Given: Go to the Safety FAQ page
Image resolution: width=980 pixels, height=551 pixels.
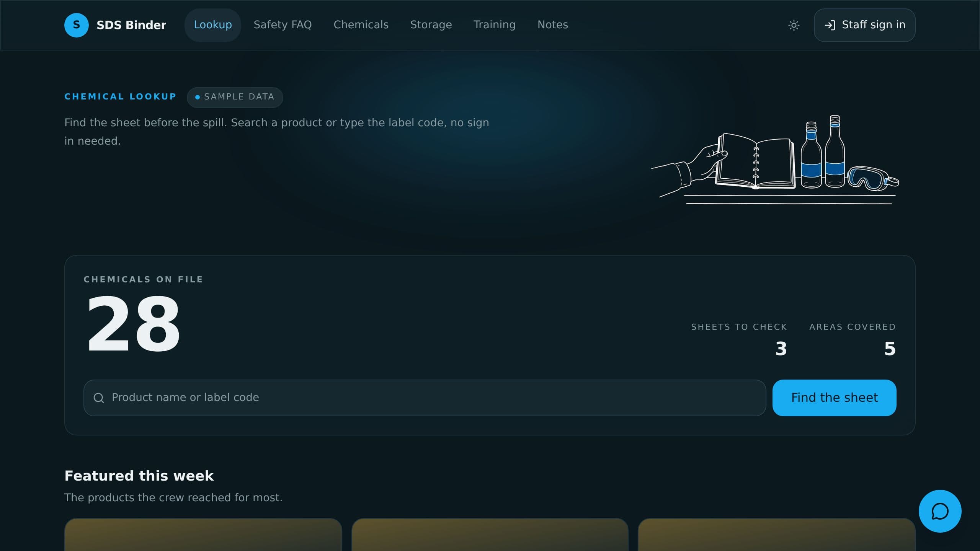Looking at the screenshot, I should (x=283, y=25).
